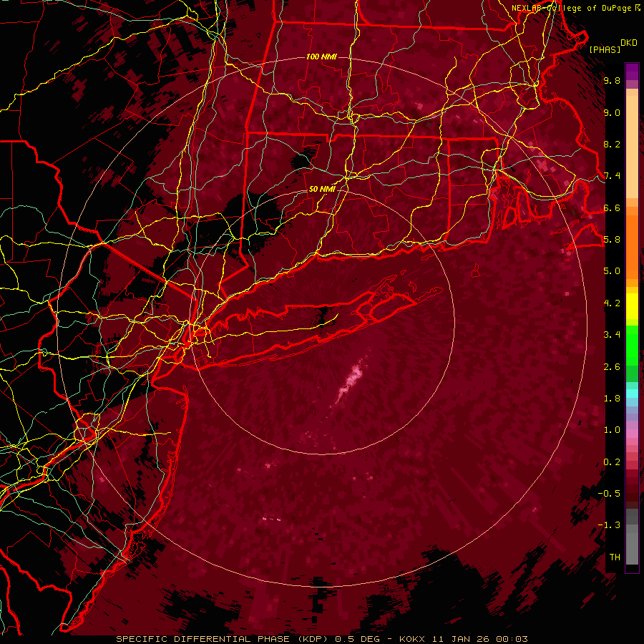Click the "50 NMI" range ring label
This screenshot has height=644, width=644.
322,190
